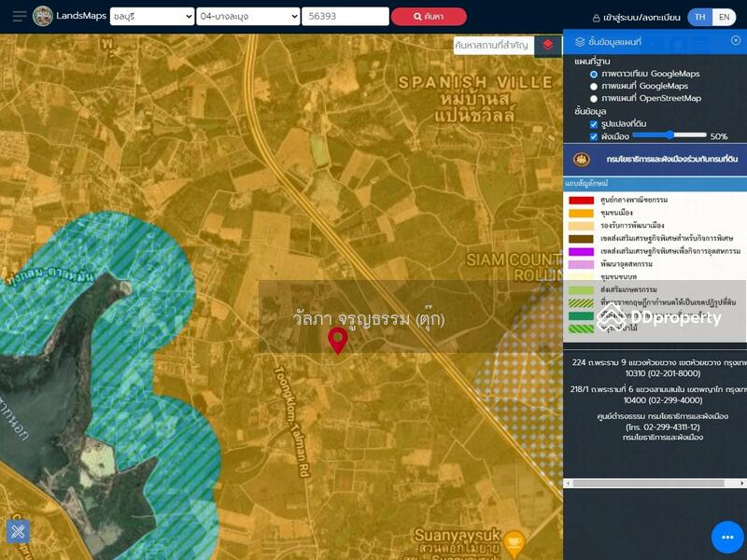Click the red ค้นหา search button
The width and height of the screenshot is (747, 560).
tap(428, 17)
